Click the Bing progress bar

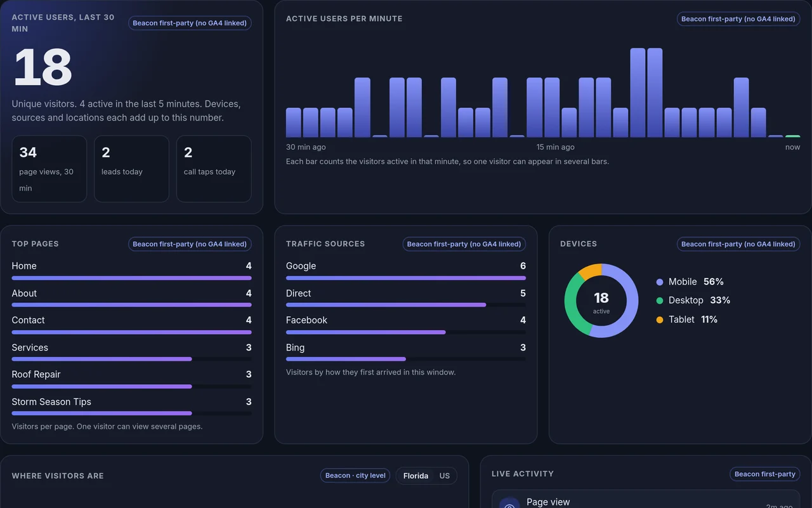[x=406, y=359]
